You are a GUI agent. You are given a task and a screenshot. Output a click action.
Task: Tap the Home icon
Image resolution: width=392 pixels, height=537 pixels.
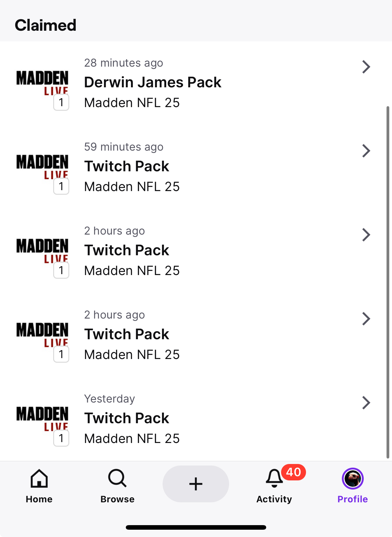click(x=39, y=479)
